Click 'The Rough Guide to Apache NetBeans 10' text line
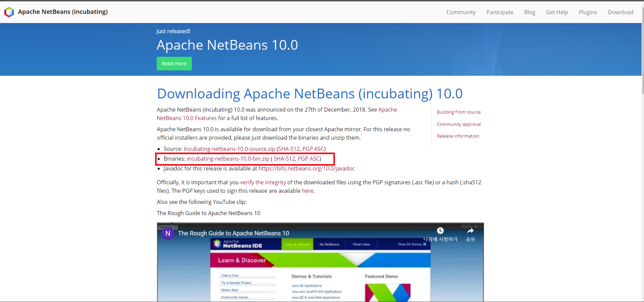Viewport: 644px width, 302px height. (208, 213)
